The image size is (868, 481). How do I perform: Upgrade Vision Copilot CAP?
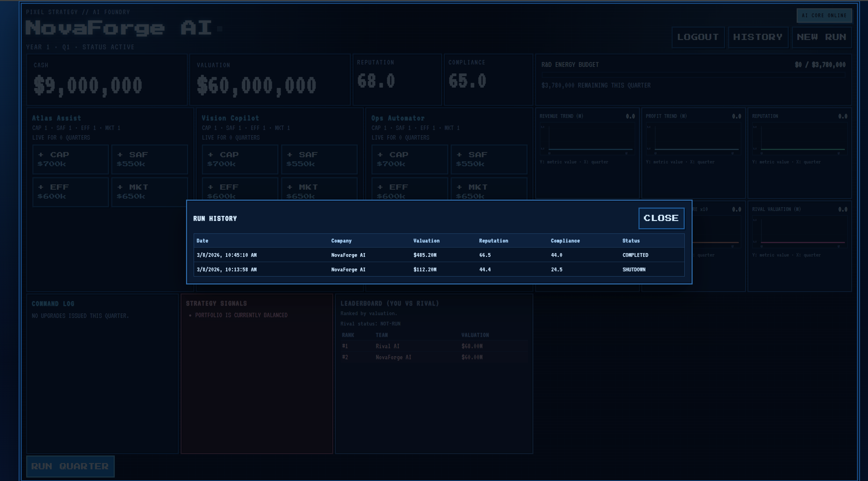click(x=240, y=159)
